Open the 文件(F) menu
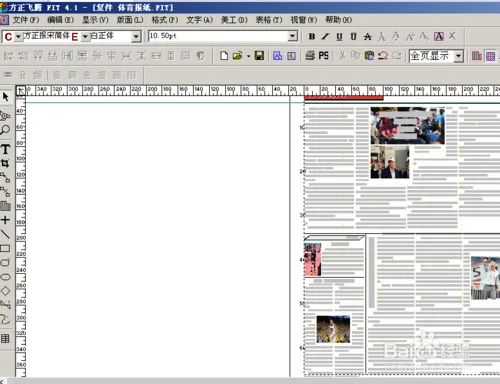The image size is (500, 384). click(26, 20)
